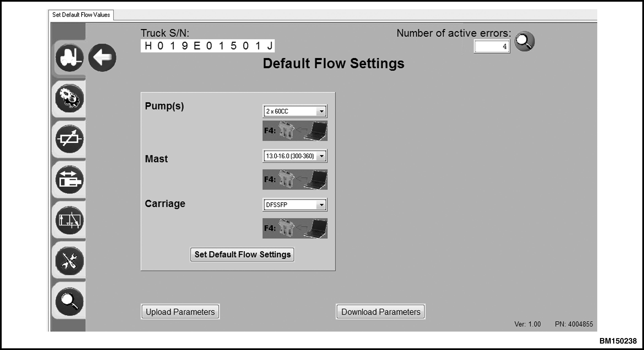Click the sidebar magnifier search icon
Screen dimensions: 644x350
tap(69, 301)
